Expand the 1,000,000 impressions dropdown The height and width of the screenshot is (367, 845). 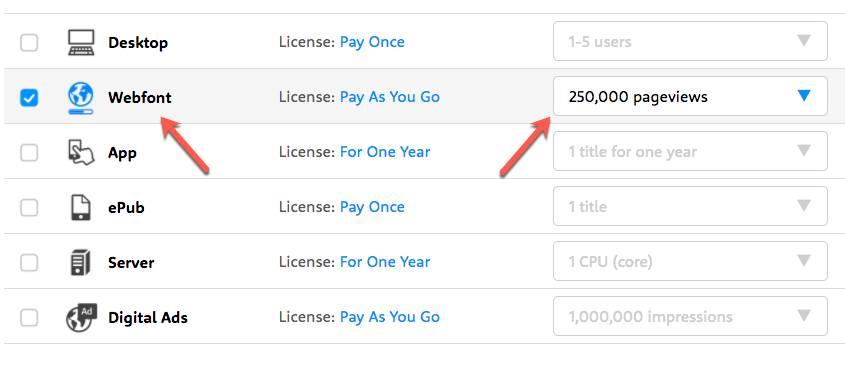[x=690, y=316]
